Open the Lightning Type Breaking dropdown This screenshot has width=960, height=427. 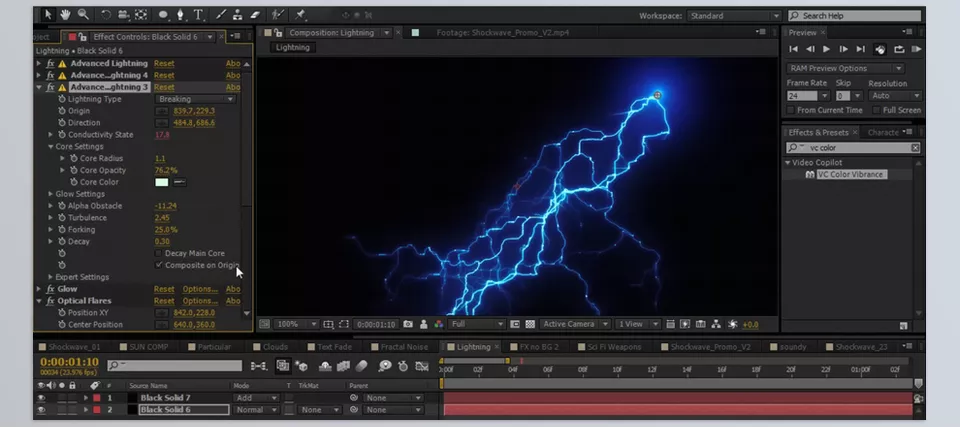tap(195, 99)
